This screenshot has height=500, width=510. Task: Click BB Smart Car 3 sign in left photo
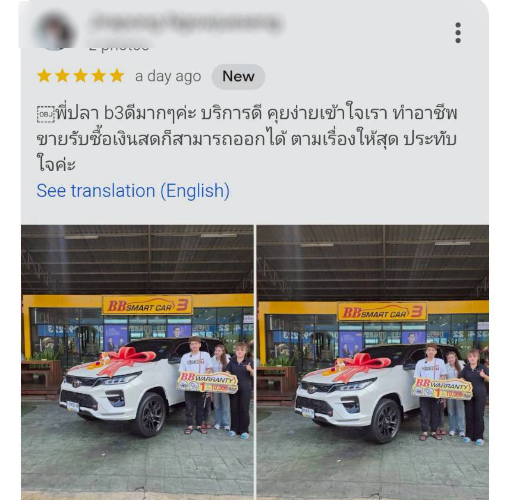[147, 305]
